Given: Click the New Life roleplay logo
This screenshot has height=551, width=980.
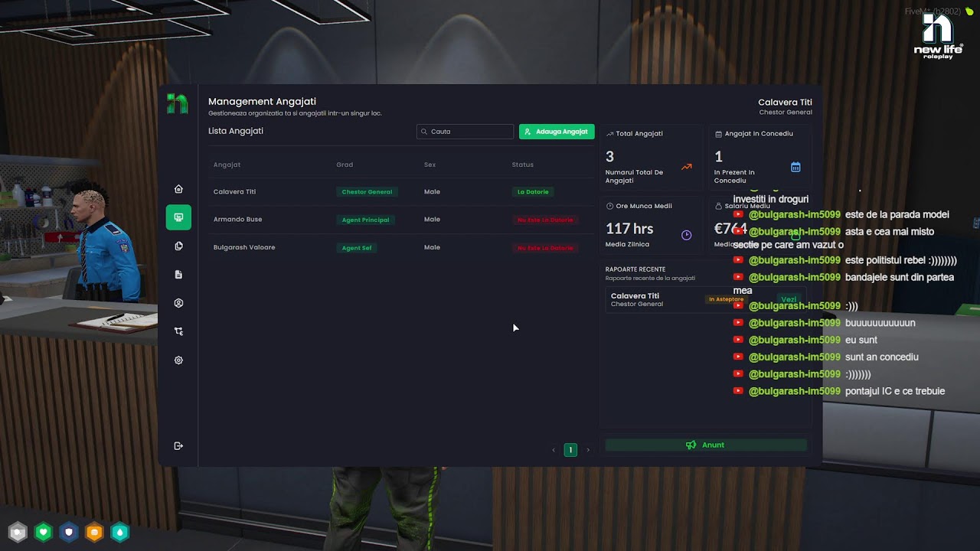Looking at the screenshot, I should [938, 36].
